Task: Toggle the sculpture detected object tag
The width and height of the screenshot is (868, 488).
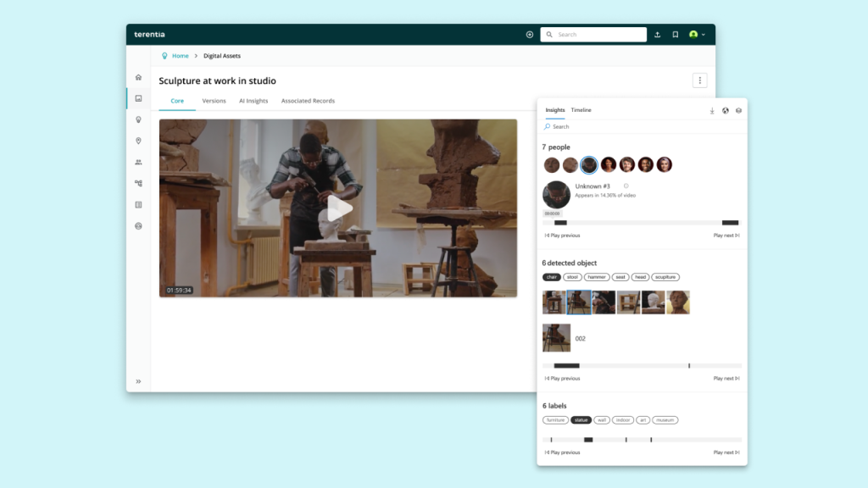Action: pyautogui.click(x=666, y=277)
